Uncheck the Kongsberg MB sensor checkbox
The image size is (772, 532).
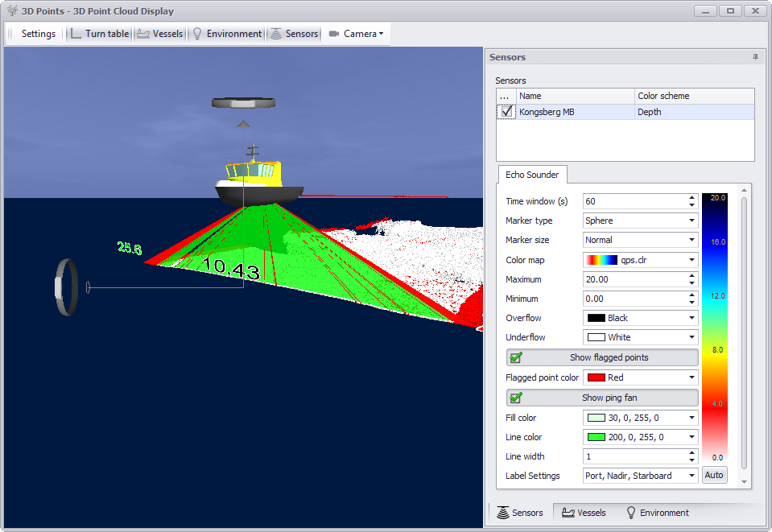(x=506, y=112)
